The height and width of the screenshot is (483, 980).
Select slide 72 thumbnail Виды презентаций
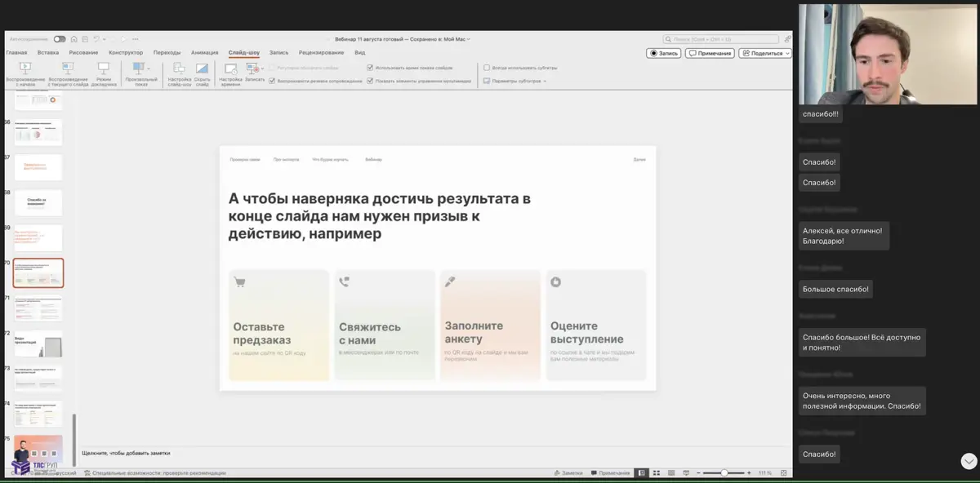click(38, 343)
